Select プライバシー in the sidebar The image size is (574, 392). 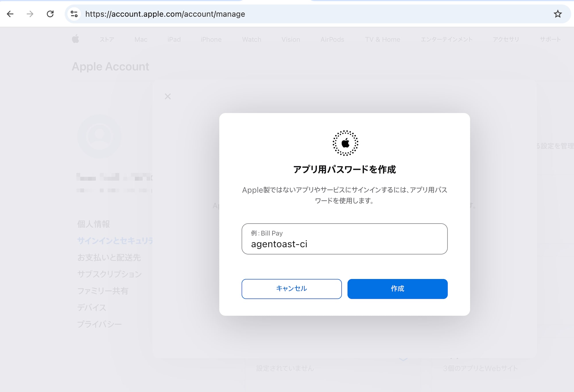click(x=99, y=324)
